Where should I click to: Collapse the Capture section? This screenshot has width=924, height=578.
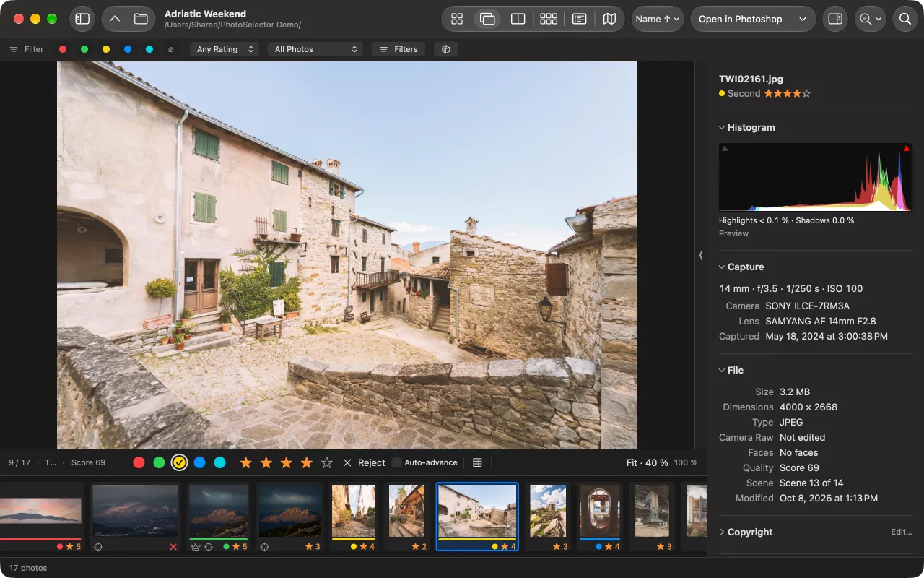[x=723, y=267]
